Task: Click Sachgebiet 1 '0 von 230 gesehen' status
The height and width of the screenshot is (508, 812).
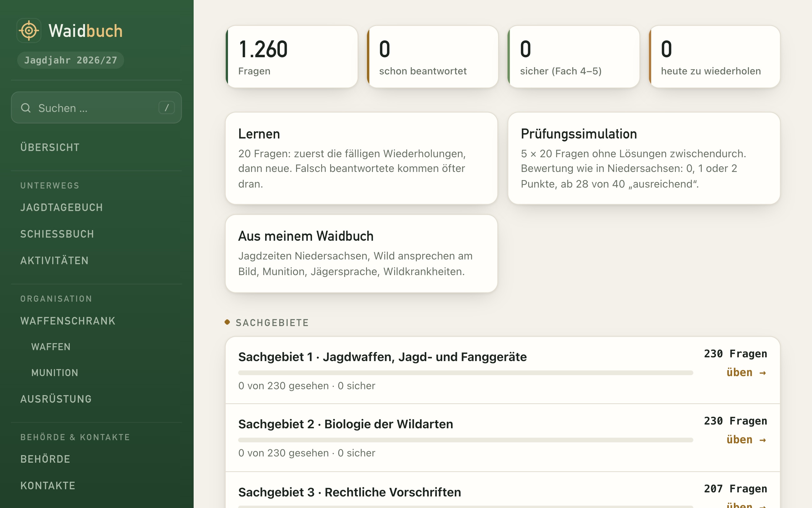Action: pyautogui.click(x=307, y=386)
